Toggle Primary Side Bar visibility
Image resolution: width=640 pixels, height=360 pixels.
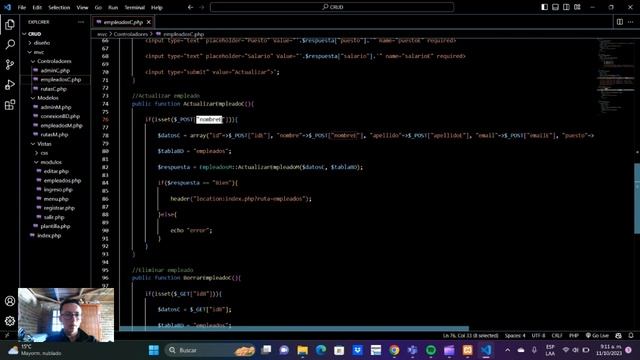(544, 7)
